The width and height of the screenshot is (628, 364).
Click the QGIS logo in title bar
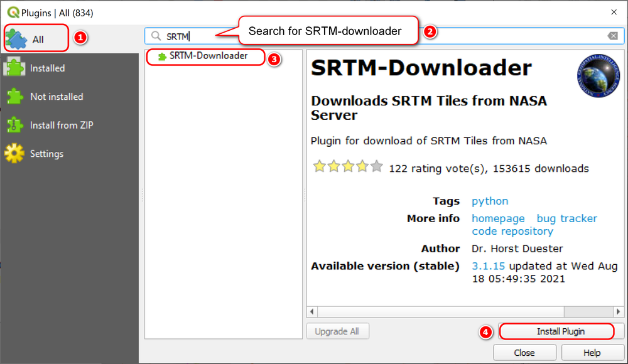coord(13,13)
